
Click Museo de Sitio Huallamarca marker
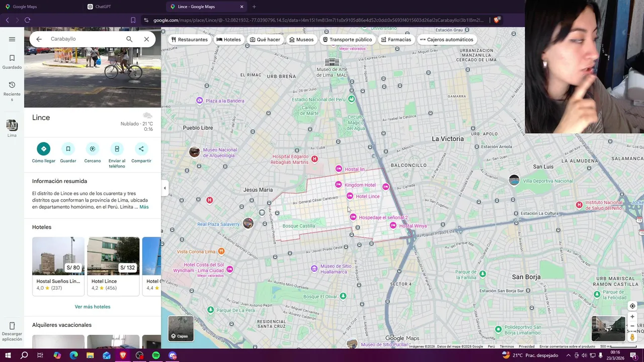[314, 268]
